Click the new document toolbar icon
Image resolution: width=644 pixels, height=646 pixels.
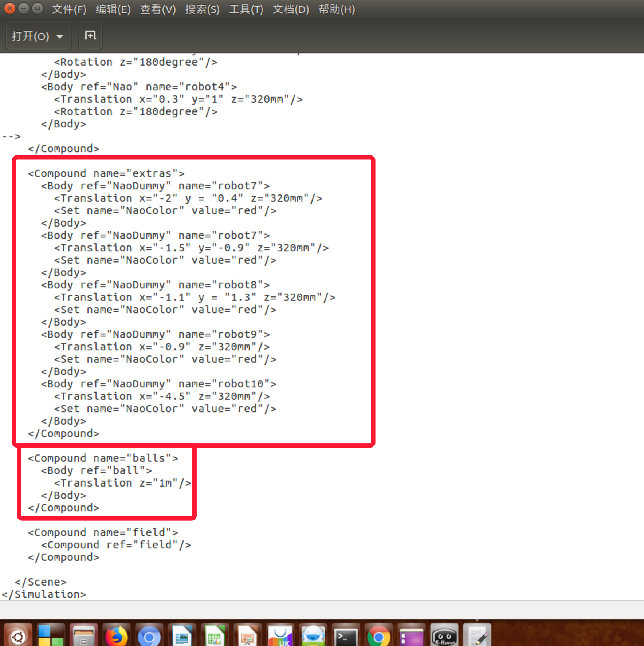click(90, 36)
